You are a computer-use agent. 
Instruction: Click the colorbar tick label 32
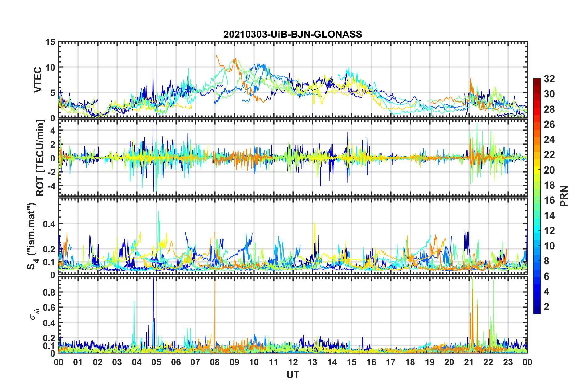point(549,79)
